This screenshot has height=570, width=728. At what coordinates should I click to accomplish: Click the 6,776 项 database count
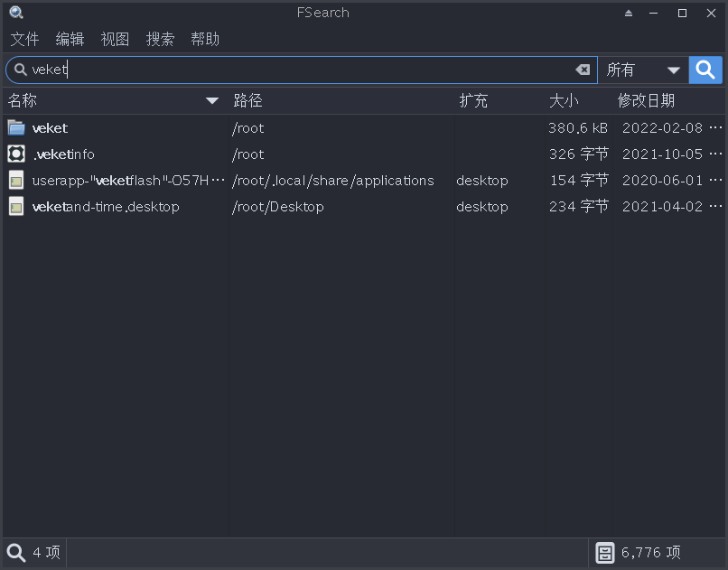click(651, 552)
